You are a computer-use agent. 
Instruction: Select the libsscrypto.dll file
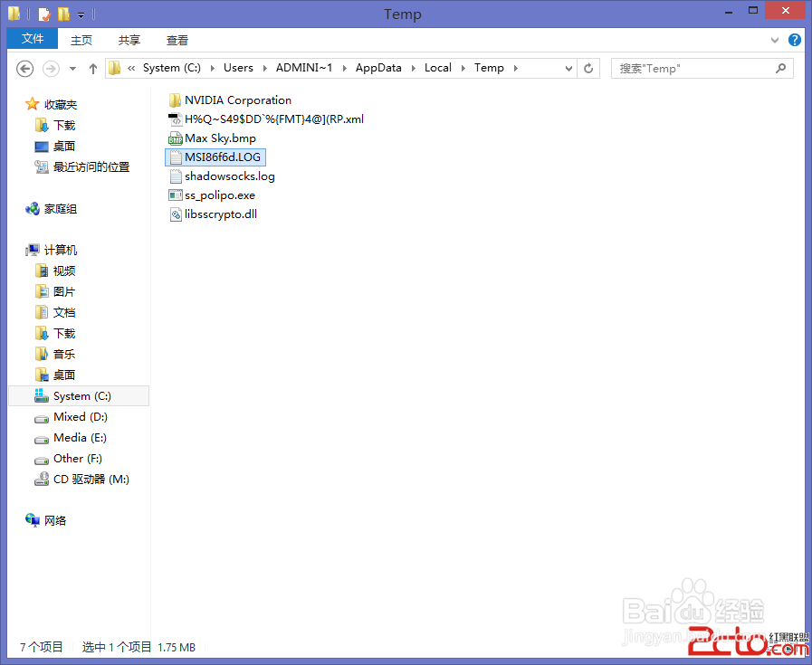click(x=214, y=214)
